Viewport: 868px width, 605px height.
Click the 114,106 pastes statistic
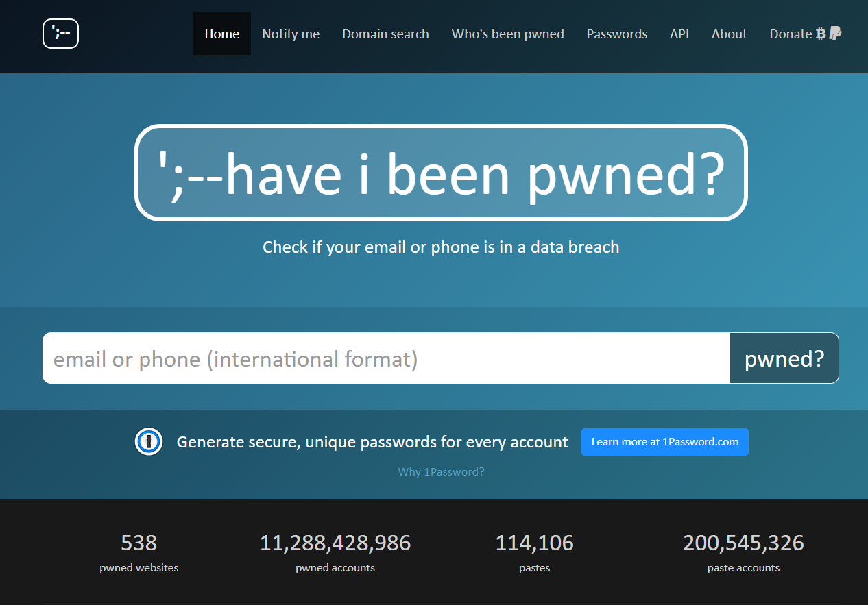(x=534, y=543)
